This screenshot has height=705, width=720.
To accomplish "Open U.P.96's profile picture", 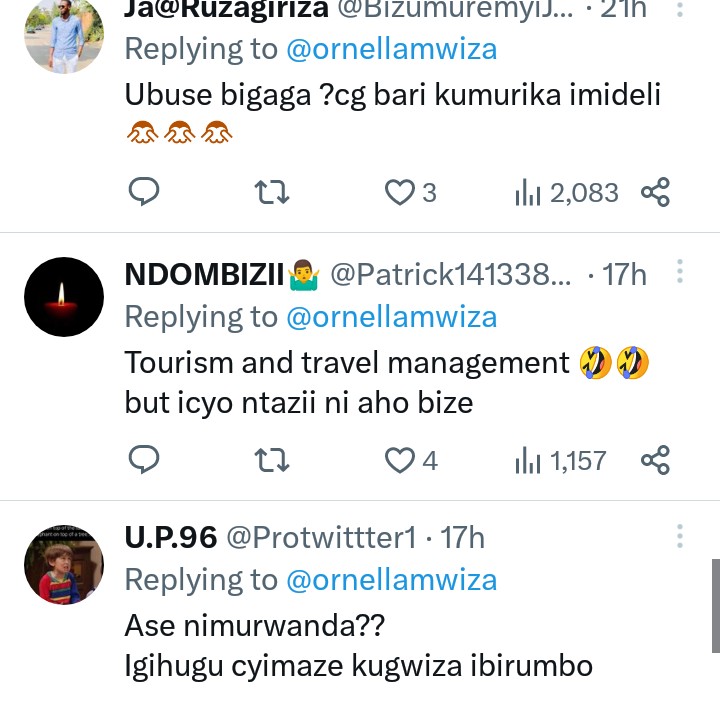I will click(63, 564).
